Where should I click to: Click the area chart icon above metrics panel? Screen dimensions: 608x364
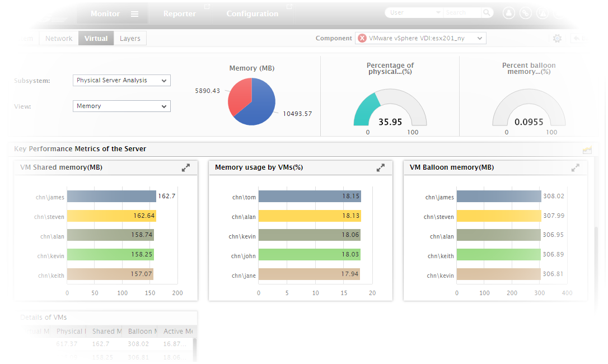coord(587,149)
